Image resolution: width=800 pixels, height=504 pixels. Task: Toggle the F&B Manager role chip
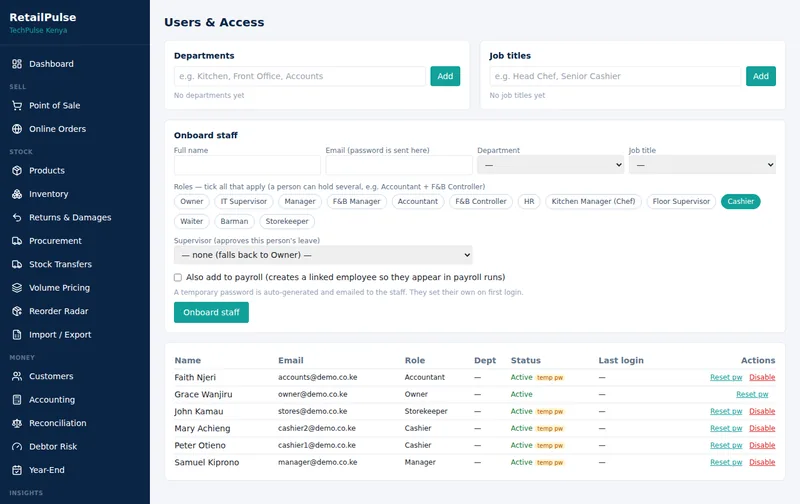pos(357,201)
